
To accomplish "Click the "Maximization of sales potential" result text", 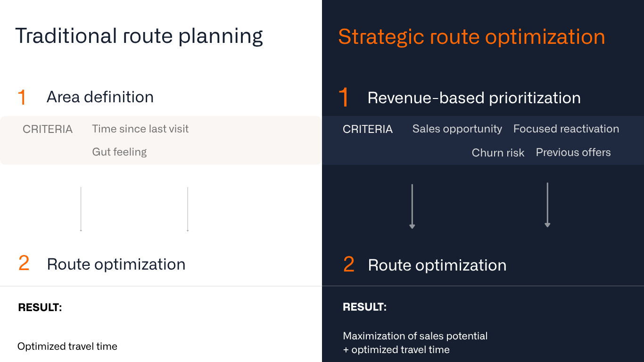I will pyautogui.click(x=415, y=336).
